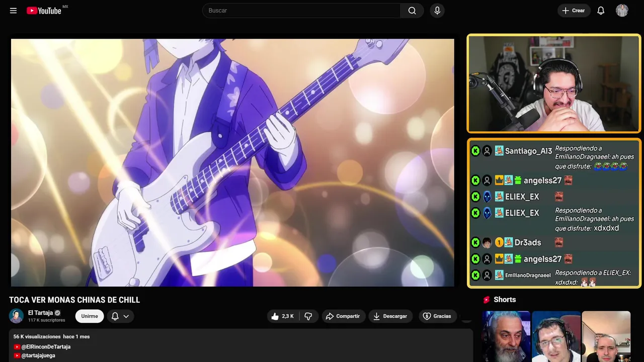Click the streamer webcam overlay
The width and height of the screenshot is (644, 362).
tap(554, 83)
